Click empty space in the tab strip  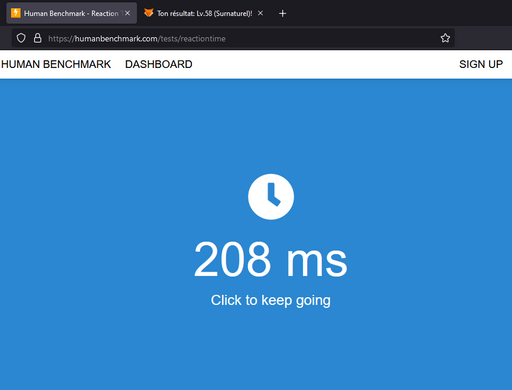400,13
